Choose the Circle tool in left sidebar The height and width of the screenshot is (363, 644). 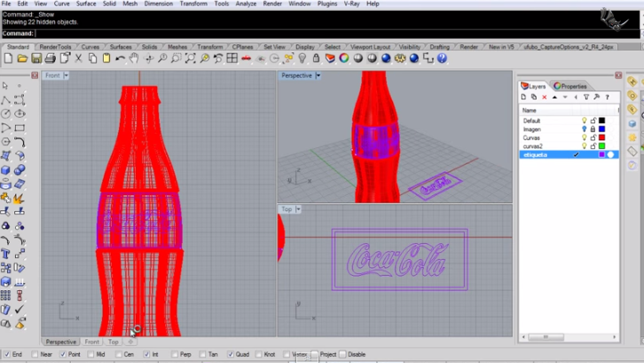[5, 114]
